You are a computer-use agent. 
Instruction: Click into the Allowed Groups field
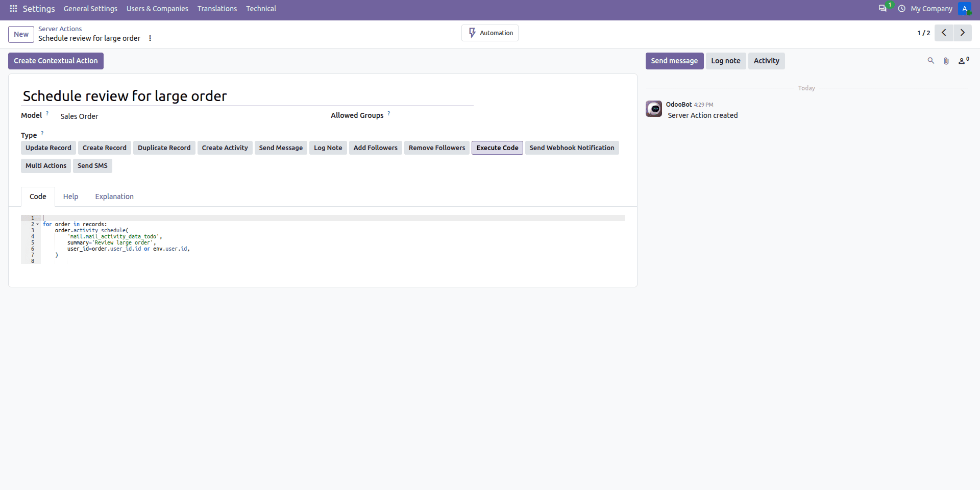coord(510,116)
